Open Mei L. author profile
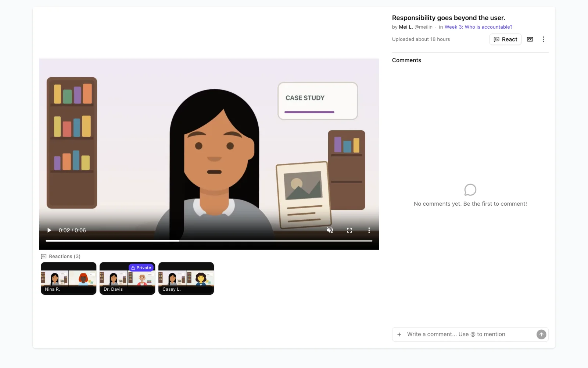The image size is (588, 368). pos(406,27)
